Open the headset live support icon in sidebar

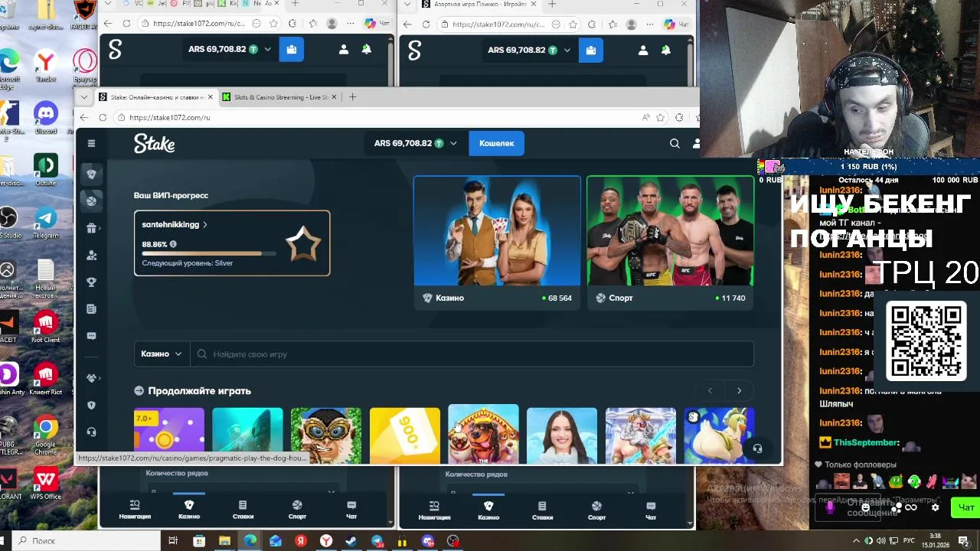click(91, 432)
